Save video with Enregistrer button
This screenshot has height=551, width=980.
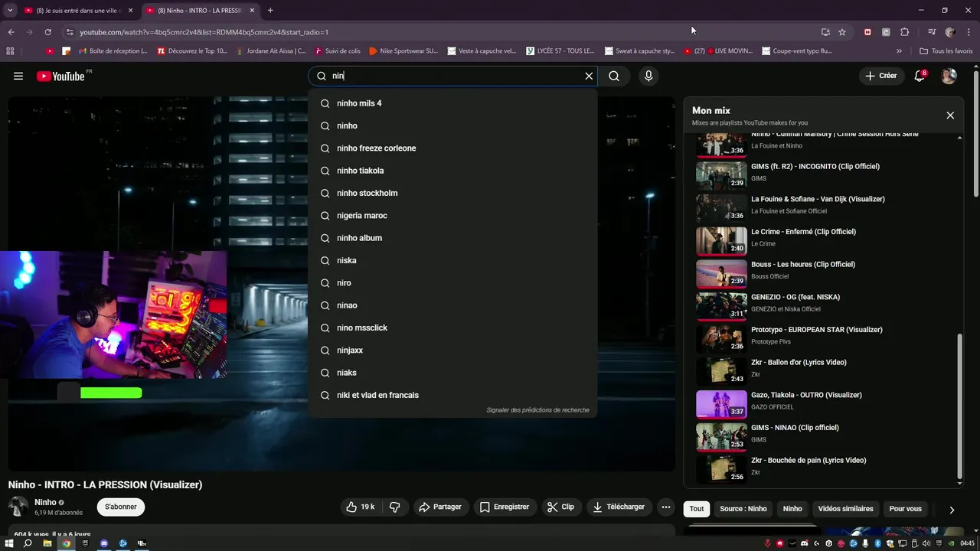click(505, 507)
